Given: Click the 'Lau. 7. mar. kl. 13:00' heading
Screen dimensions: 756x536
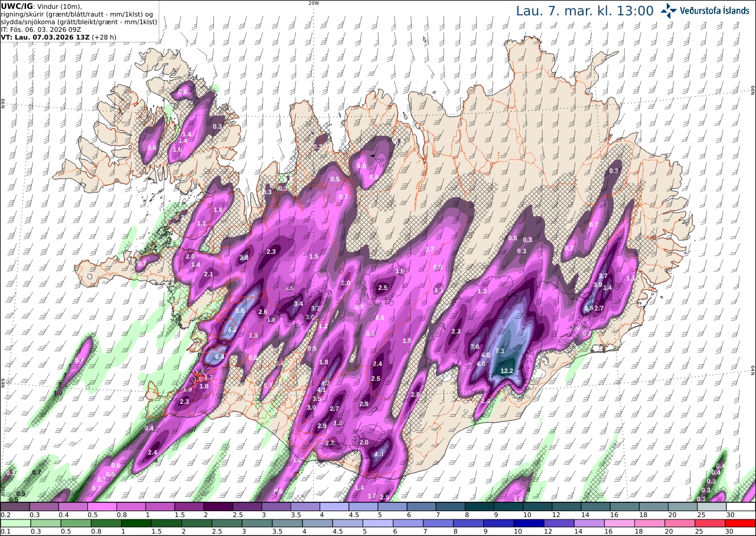Looking at the screenshot, I should (x=585, y=11).
